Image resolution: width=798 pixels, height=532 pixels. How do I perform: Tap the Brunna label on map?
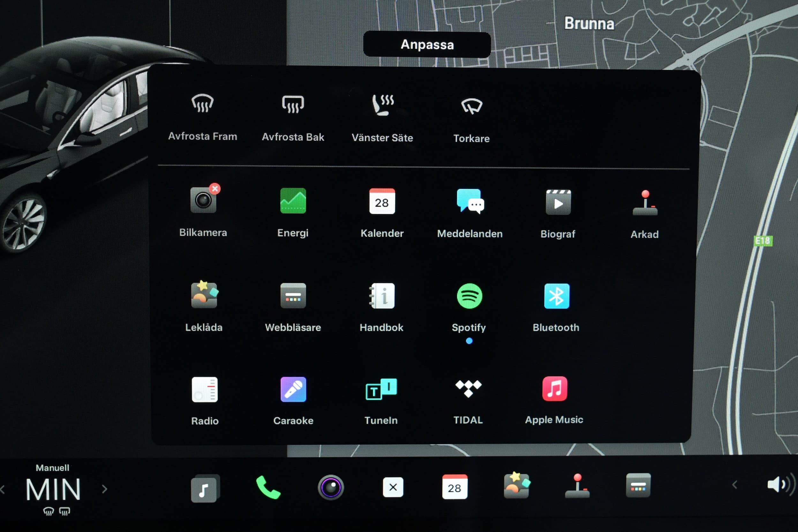coord(589,24)
